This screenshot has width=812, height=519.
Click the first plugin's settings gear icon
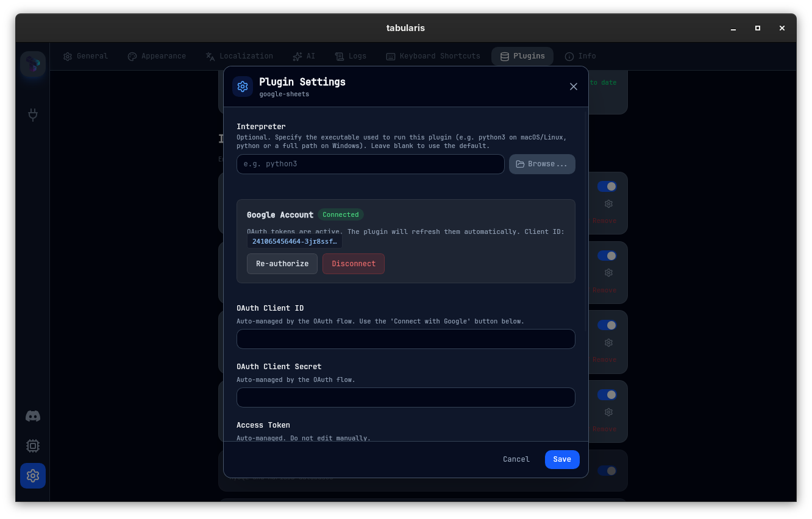click(x=608, y=204)
